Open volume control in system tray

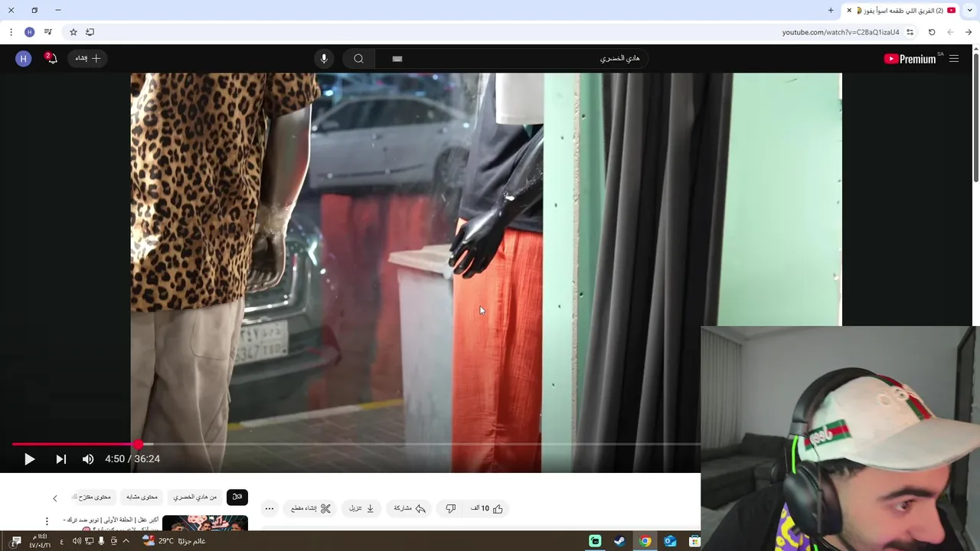(77, 541)
